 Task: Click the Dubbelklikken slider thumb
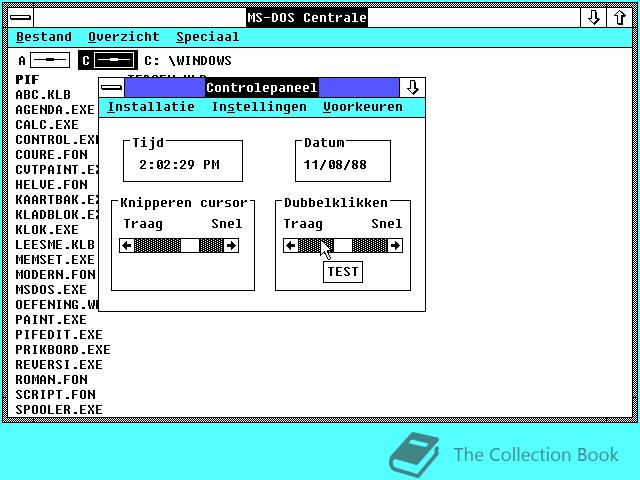click(343, 246)
